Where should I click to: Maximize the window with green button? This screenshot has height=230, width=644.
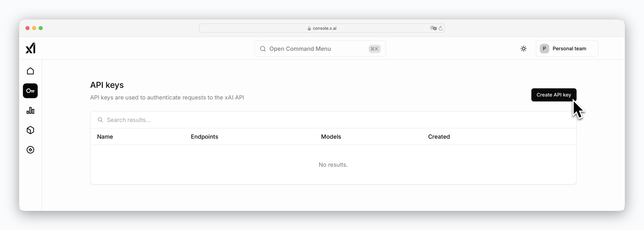click(x=41, y=28)
